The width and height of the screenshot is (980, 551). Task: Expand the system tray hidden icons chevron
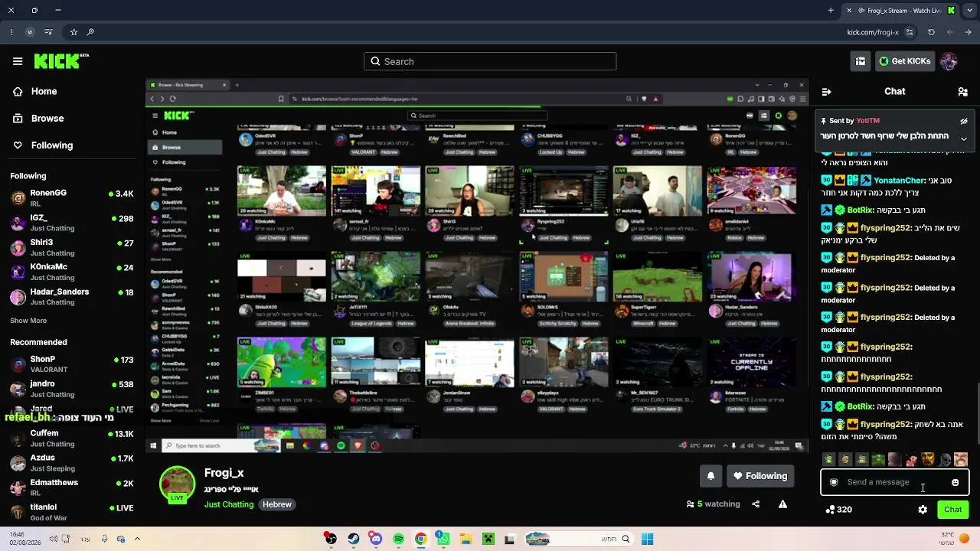(x=137, y=539)
